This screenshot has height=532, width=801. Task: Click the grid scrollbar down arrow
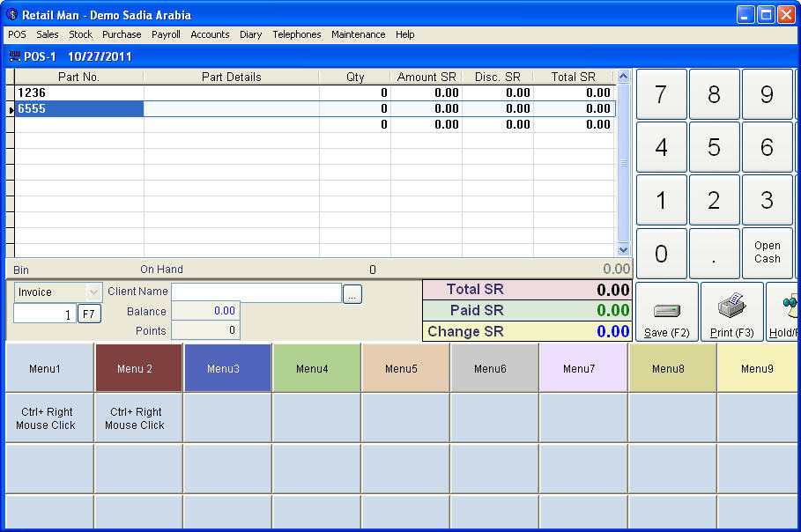point(625,251)
